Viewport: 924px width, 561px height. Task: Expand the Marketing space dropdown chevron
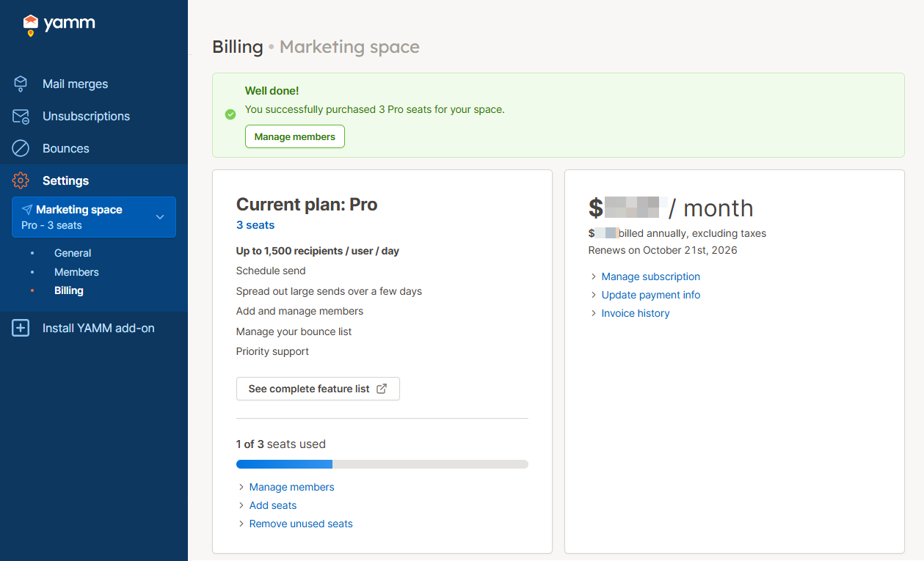pos(160,217)
